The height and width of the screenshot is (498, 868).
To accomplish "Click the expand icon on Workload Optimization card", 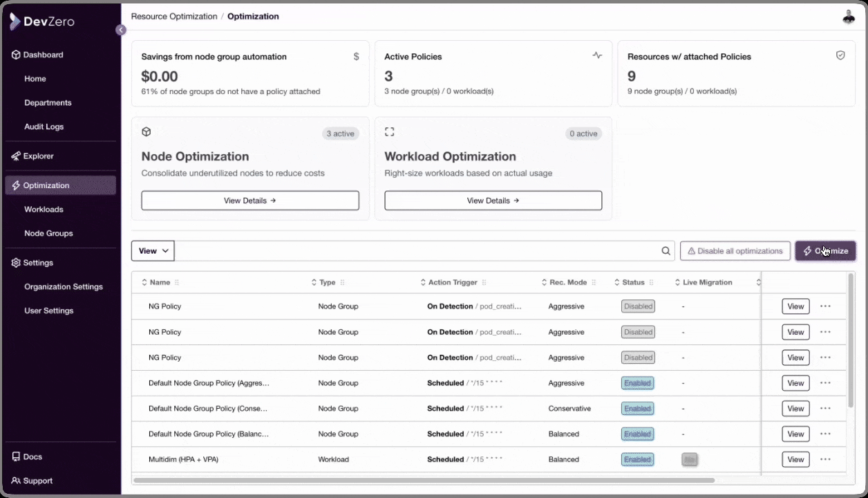I will tap(389, 131).
